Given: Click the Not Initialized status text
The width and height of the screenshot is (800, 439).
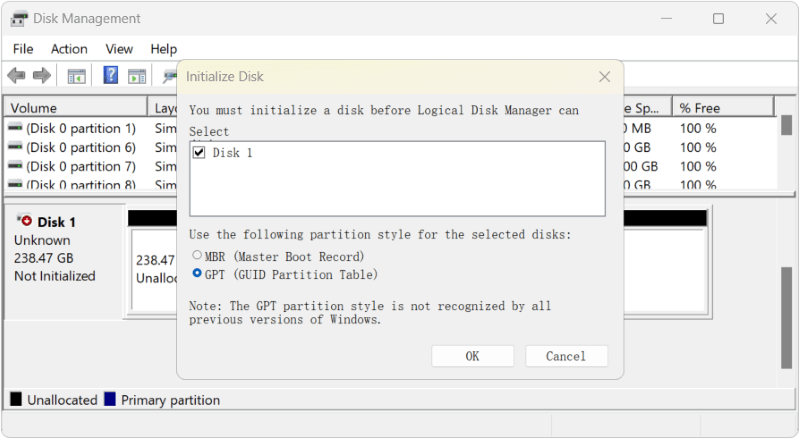Looking at the screenshot, I should [55, 276].
